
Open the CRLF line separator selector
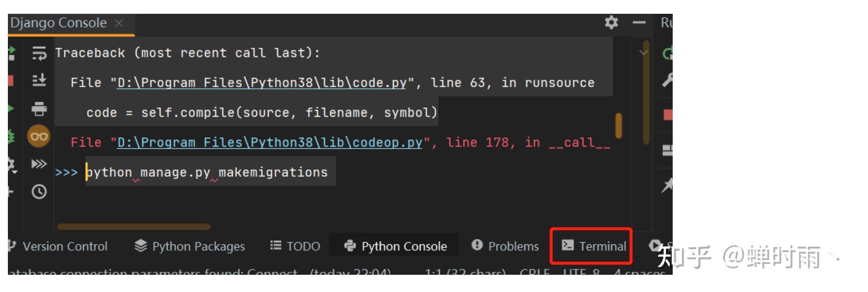535,274
